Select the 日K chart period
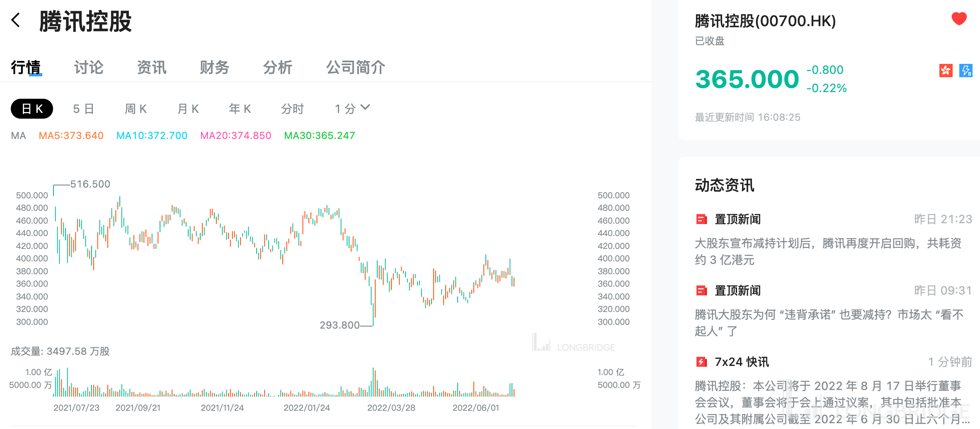 pyautogui.click(x=32, y=109)
